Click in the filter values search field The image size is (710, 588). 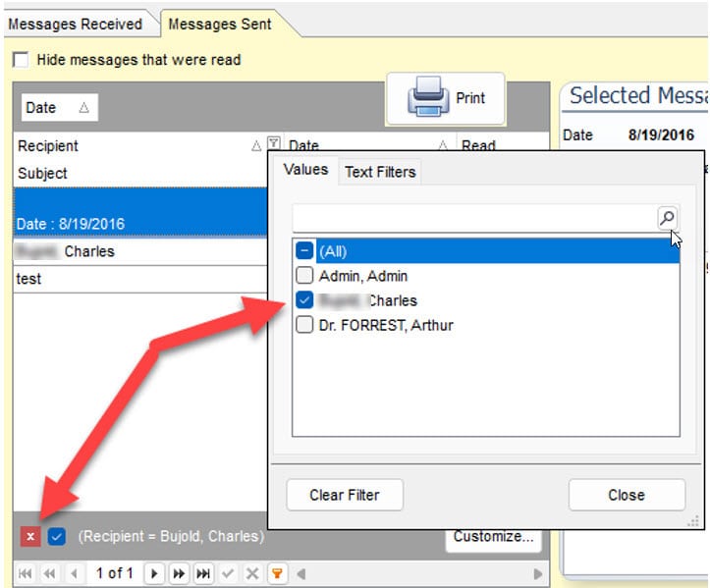tap(473, 218)
